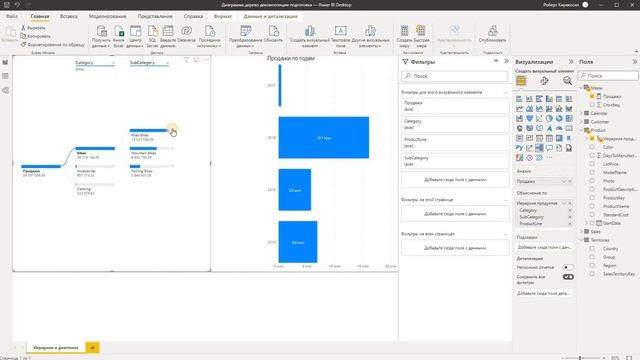Open dropdown of Иерархия продуктов field
This screenshot has height=360, width=640.
click(x=564, y=203)
